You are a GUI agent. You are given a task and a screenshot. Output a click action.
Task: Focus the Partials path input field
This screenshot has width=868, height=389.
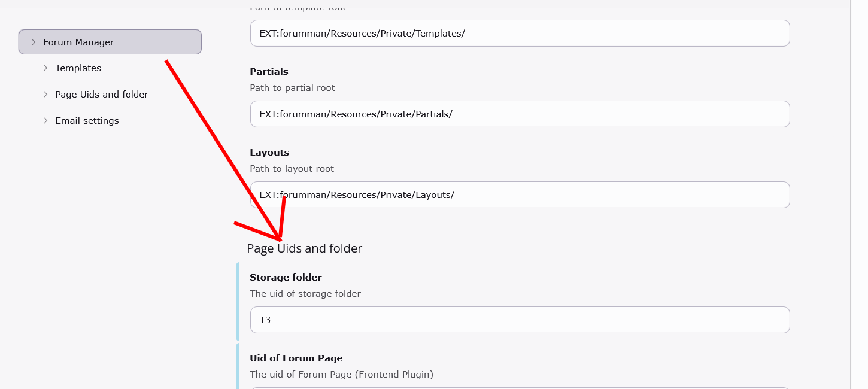[520, 114]
